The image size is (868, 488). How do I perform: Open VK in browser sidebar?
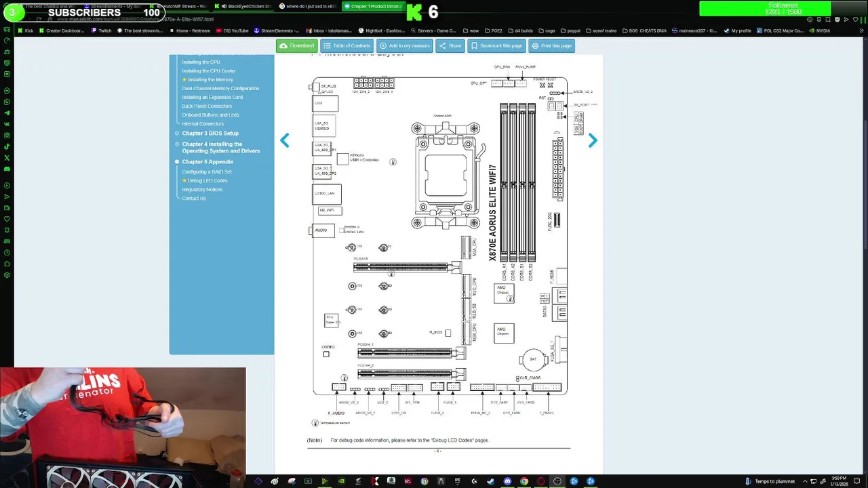coord(7,124)
